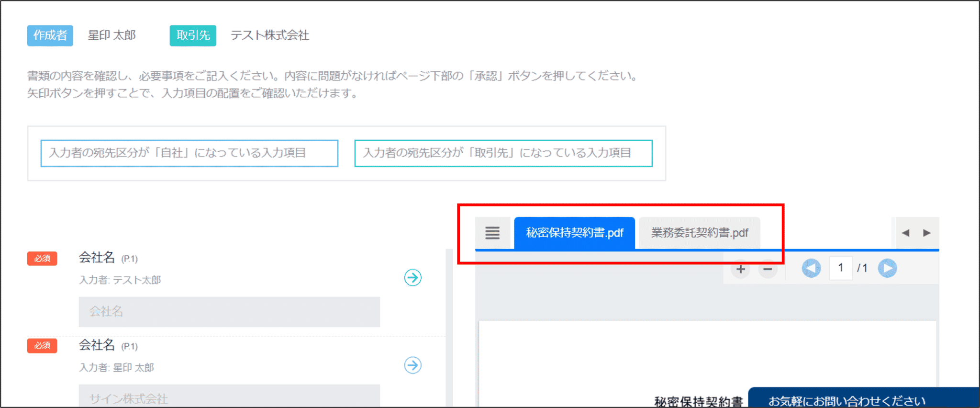The width and height of the screenshot is (980, 408).
Task: Zoom out of the PDF with minus button
Action: [768, 269]
